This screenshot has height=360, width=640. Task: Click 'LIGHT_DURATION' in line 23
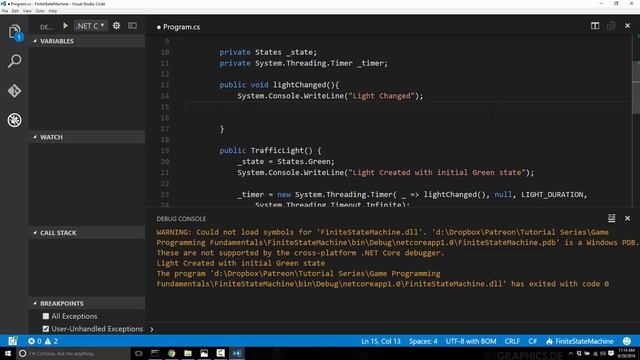[x=553, y=195]
